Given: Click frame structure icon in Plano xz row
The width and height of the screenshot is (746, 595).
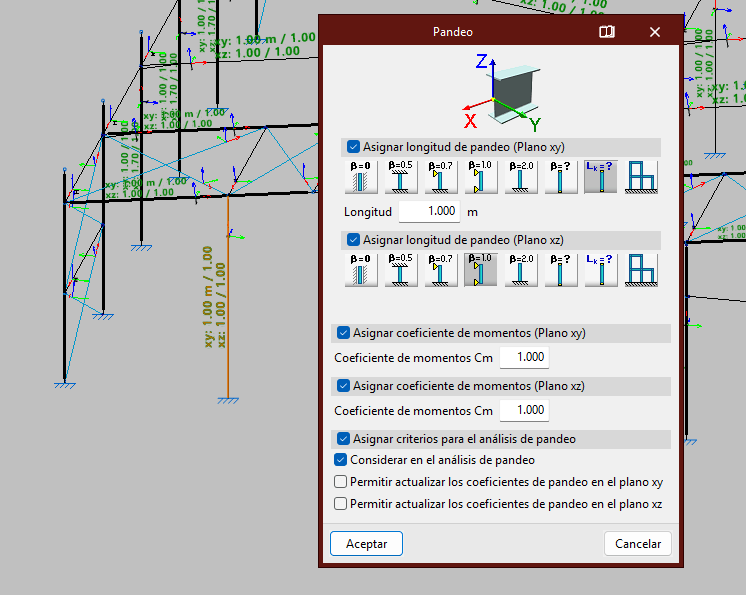Looking at the screenshot, I should click(641, 270).
